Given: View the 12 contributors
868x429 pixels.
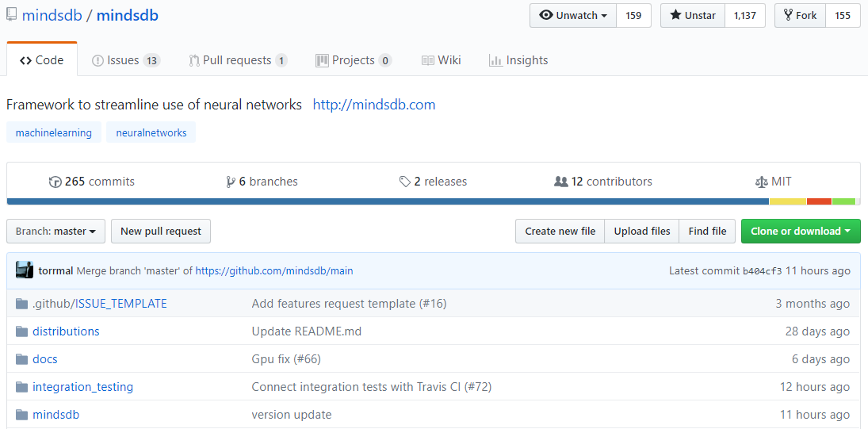Looking at the screenshot, I should click(x=602, y=182).
